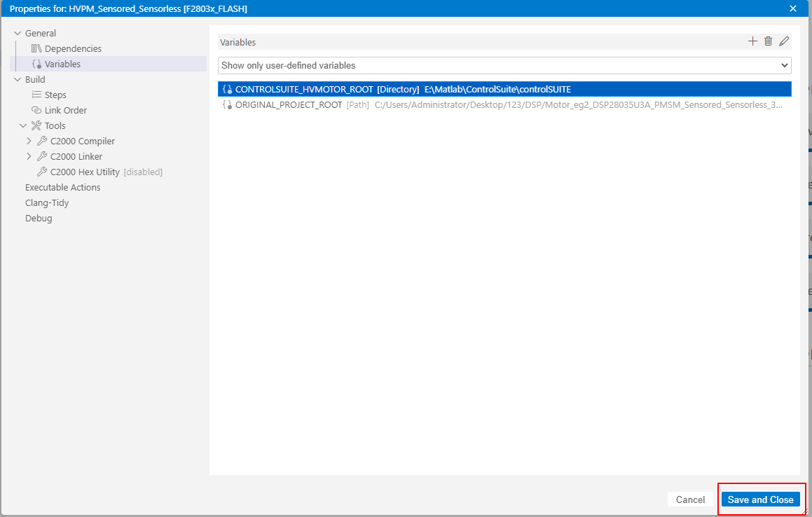Edit the selected variable via the pencil icon
This screenshot has height=517, width=812.
(x=784, y=41)
